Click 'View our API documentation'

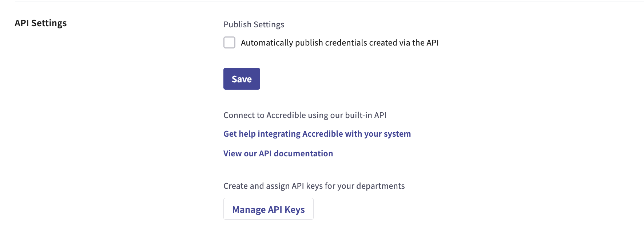278,153
